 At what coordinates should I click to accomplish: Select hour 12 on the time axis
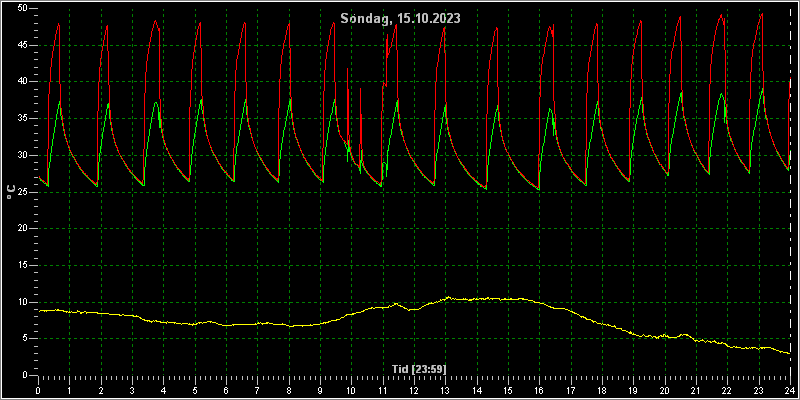coord(414,391)
